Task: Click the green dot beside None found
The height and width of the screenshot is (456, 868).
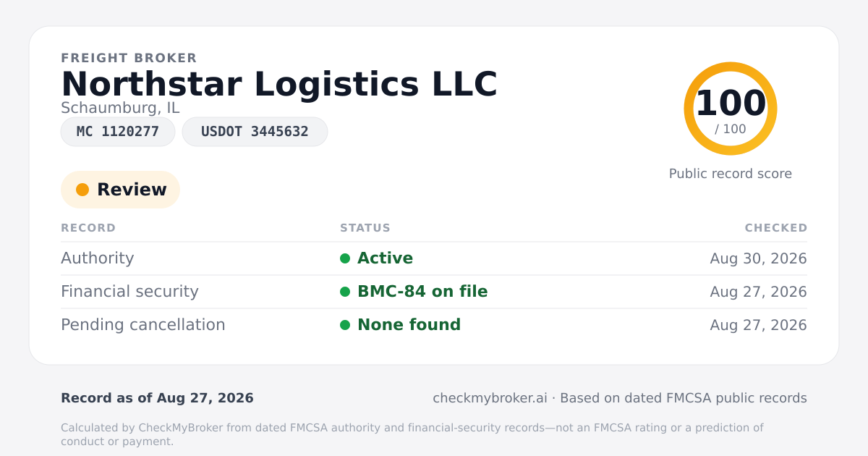Action: coord(345,325)
